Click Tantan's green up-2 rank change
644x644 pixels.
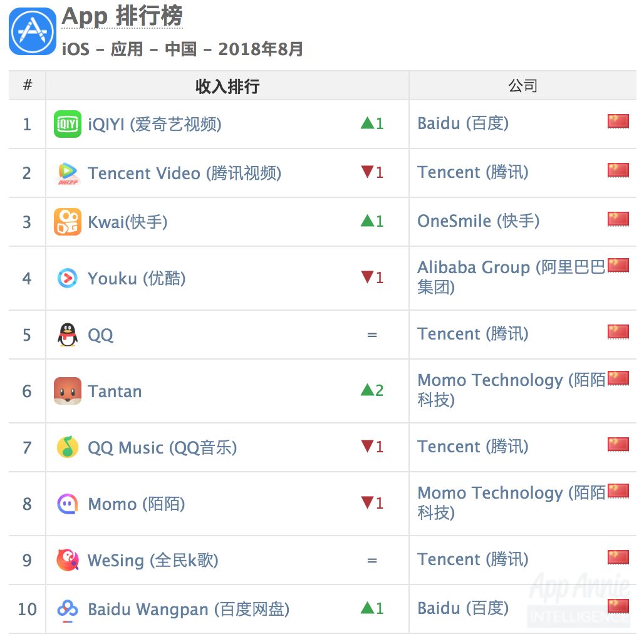tap(372, 390)
